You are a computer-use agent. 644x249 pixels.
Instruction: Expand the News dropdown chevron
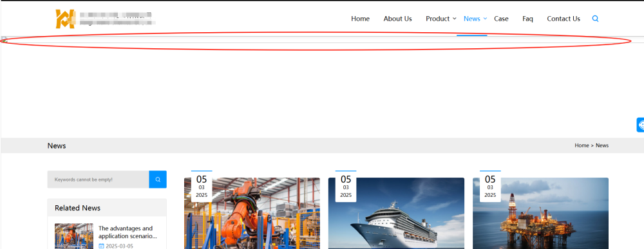(485, 19)
